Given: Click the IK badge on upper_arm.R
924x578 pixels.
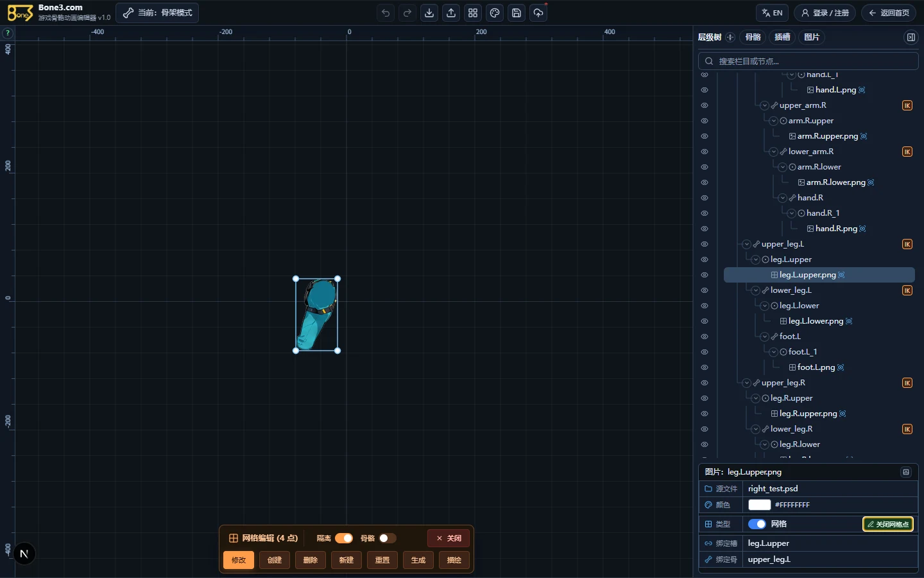Looking at the screenshot, I should coord(907,105).
